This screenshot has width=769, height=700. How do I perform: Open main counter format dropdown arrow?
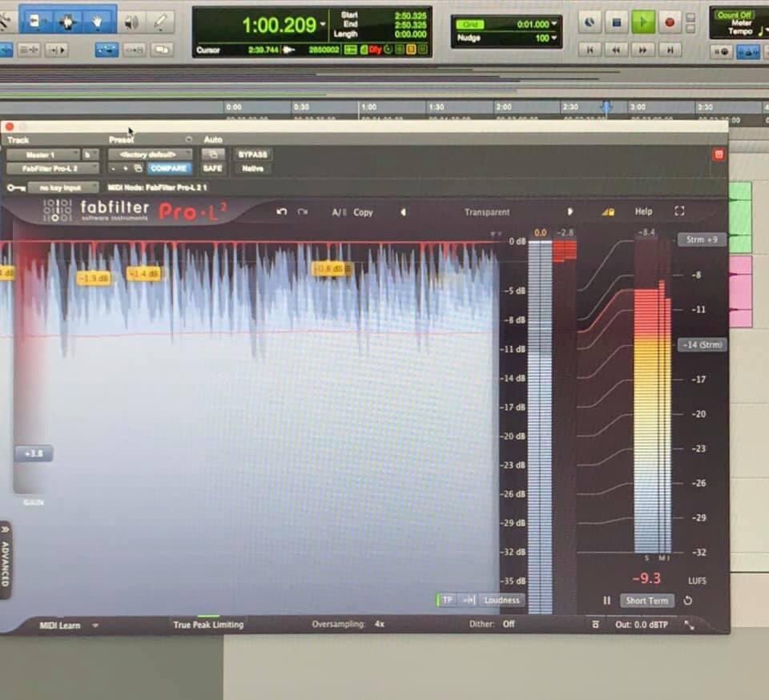click(x=323, y=24)
